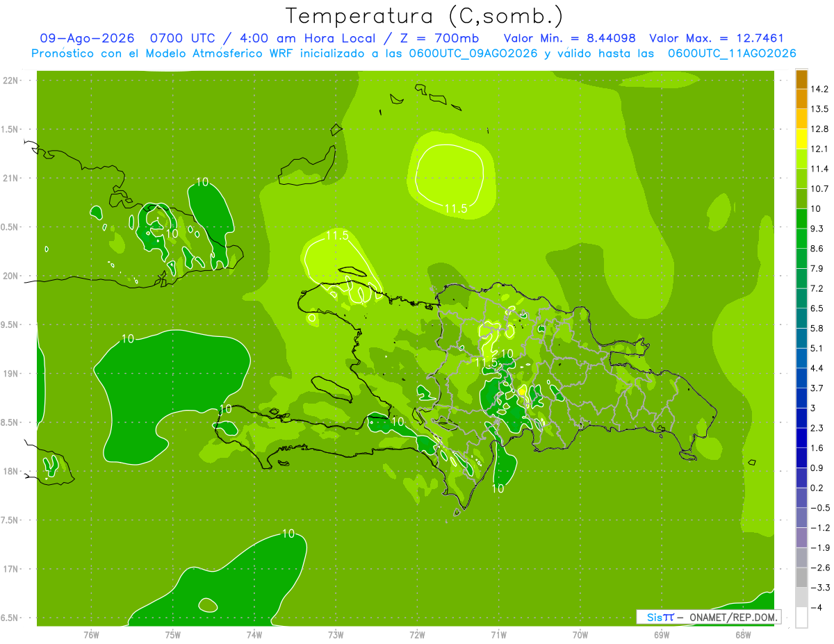Image resolution: width=834 pixels, height=644 pixels.
Task: Click the "4.4" colorbar label
Action: tap(817, 368)
